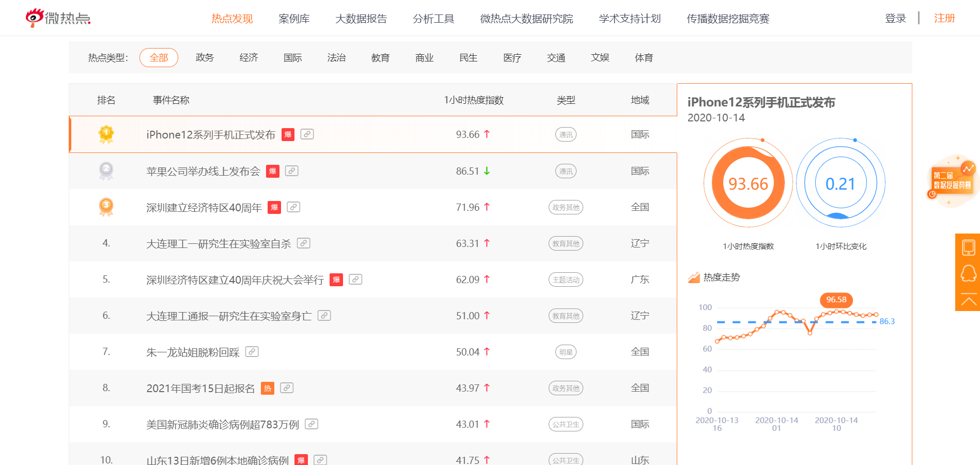The height and width of the screenshot is (465, 980).
Task: Click the silver second-place medal icon
Action: pos(106,171)
